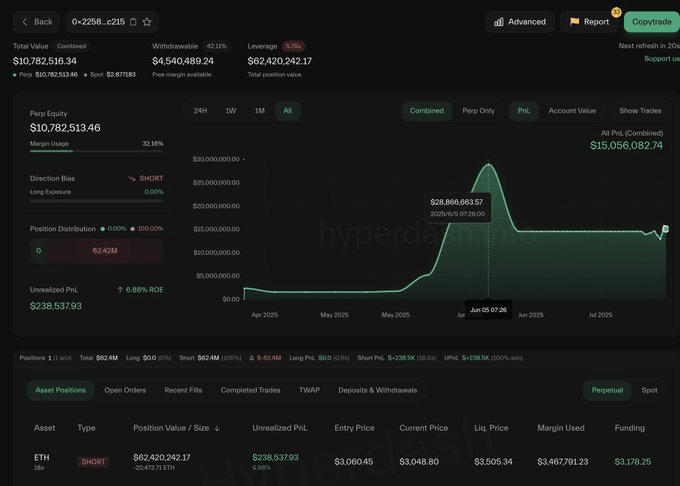The image size is (680, 486).
Task: Sort by Position Value / Size arrow
Action: point(217,428)
